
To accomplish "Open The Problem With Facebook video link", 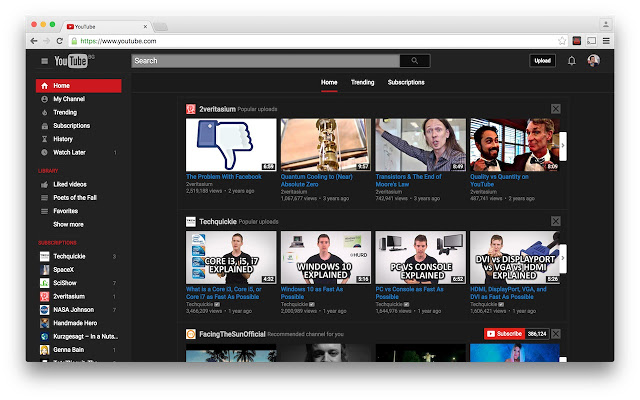I will (224, 177).
